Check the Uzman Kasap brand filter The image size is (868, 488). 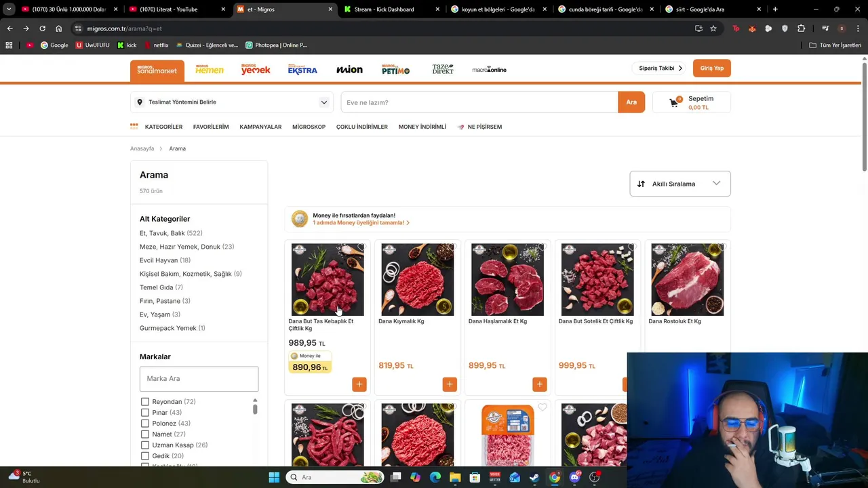tap(145, 445)
